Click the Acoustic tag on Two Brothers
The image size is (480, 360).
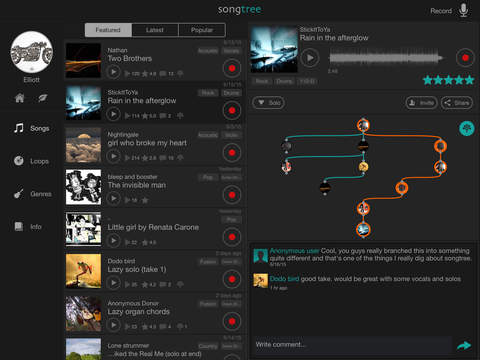click(x=208, y=51)
